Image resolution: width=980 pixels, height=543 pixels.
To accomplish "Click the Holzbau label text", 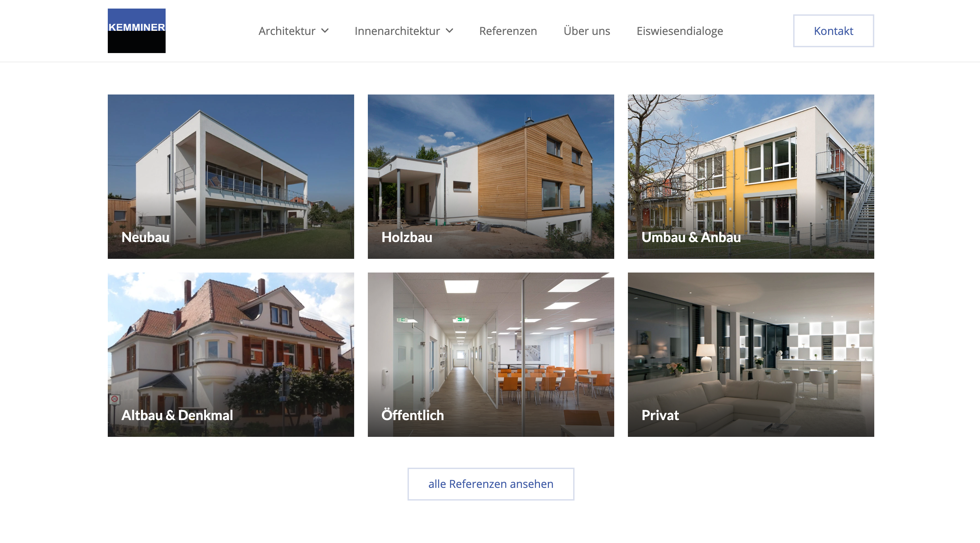I will click(407, 237).
